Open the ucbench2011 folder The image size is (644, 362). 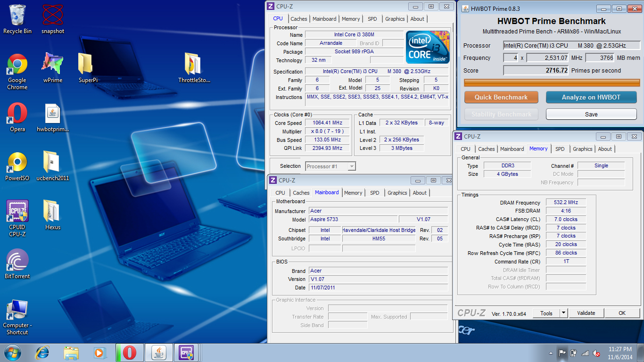[53, 167]
